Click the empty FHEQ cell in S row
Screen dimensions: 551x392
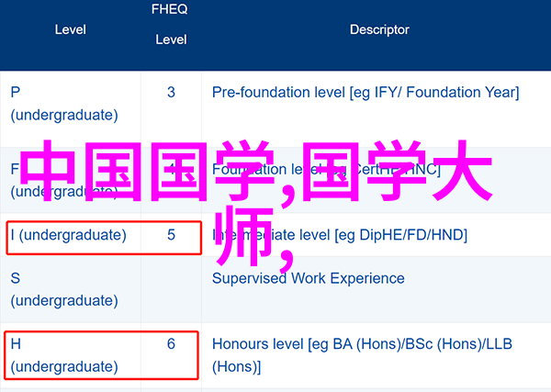171,289
